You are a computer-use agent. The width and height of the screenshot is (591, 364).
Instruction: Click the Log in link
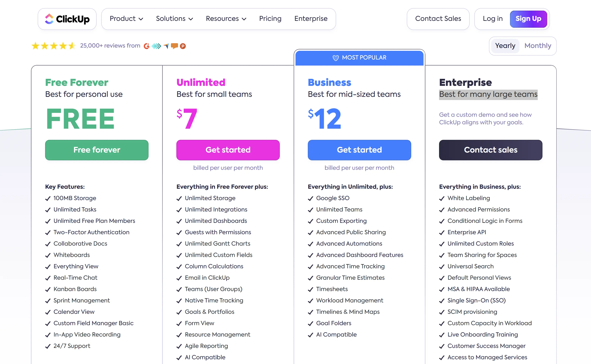[x=493, y=19]
